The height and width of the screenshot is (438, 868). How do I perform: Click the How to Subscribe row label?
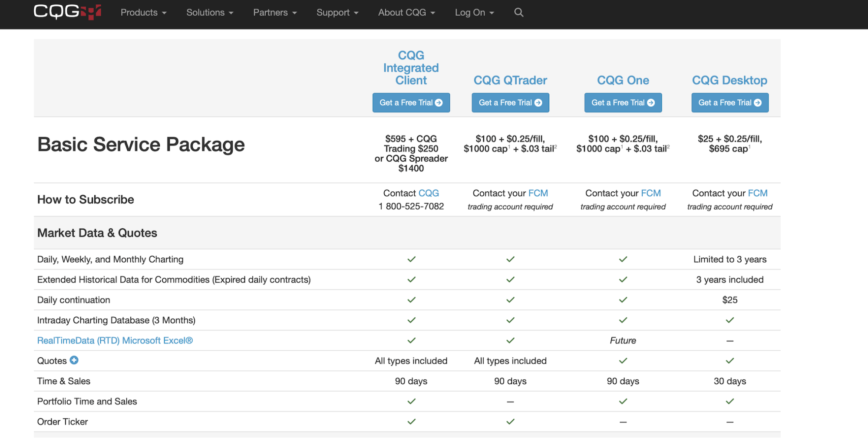[86, 200]
